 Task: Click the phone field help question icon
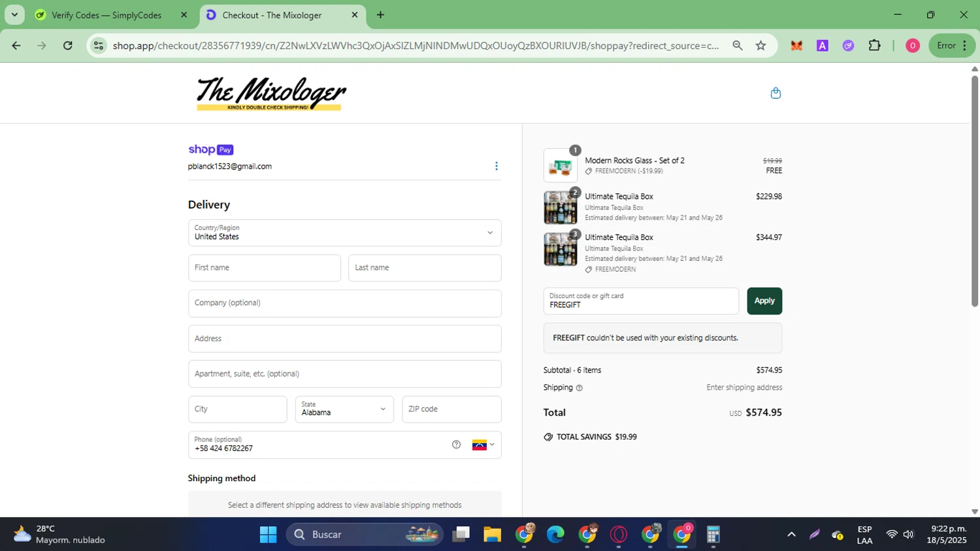pos(456,444)
